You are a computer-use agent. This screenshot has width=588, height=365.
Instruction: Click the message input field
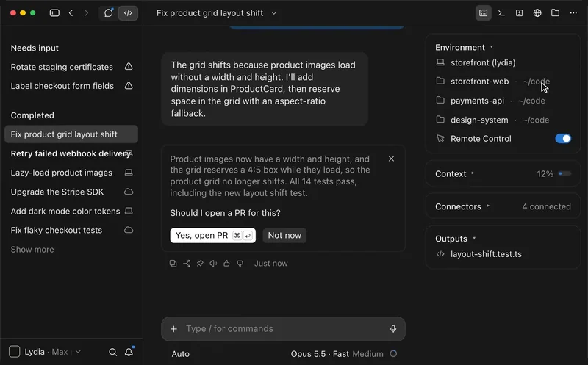point(283,329)
